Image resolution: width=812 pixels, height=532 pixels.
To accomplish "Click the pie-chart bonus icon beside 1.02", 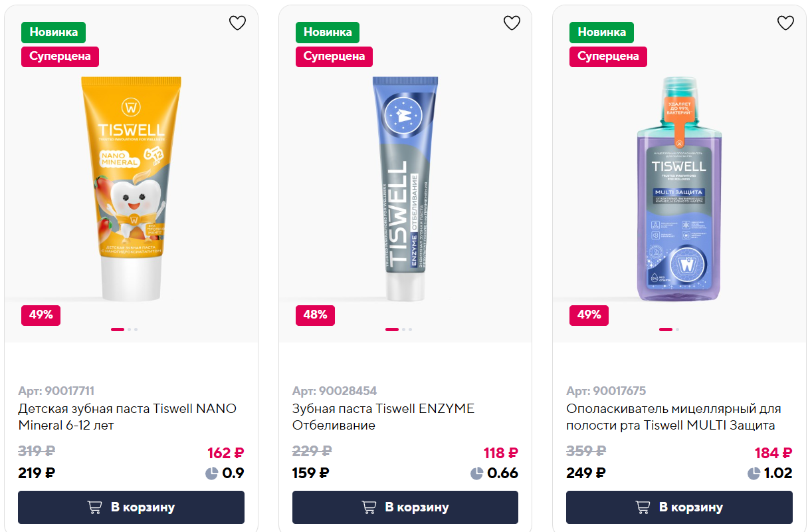I will click(x=754, y=473).
